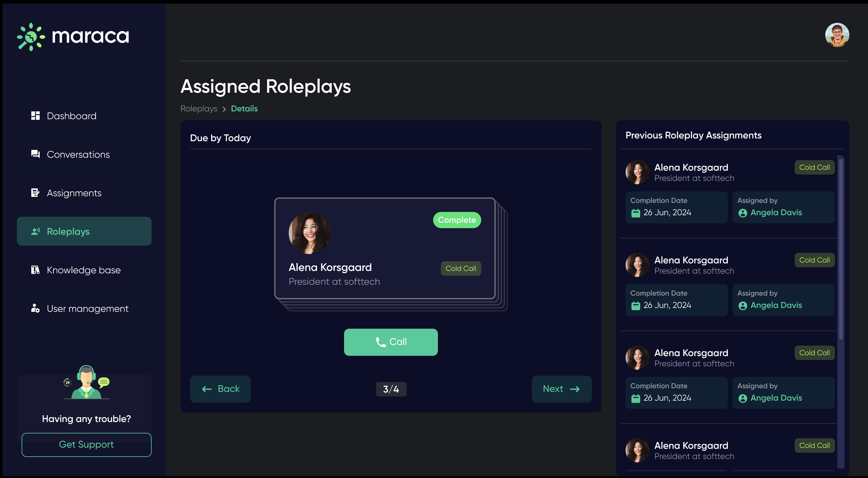
Task: Click the Complete status badge
Action: [x=457, y=220]
